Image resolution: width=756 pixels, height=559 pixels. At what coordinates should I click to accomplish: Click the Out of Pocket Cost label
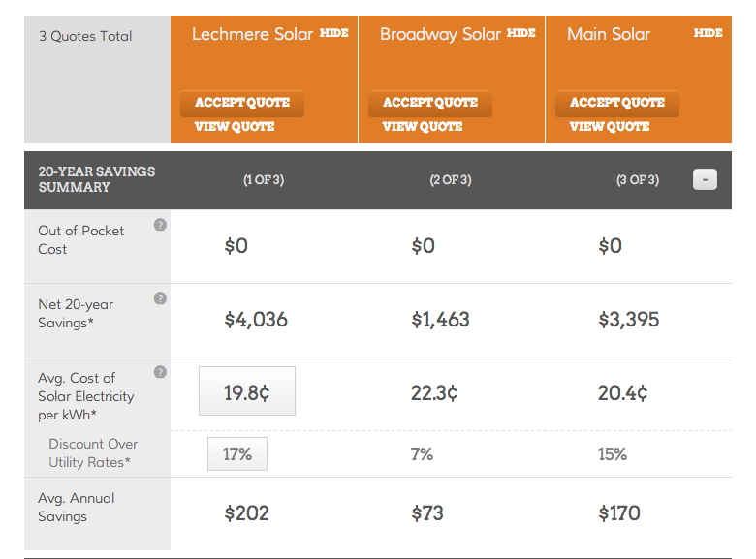81,240
